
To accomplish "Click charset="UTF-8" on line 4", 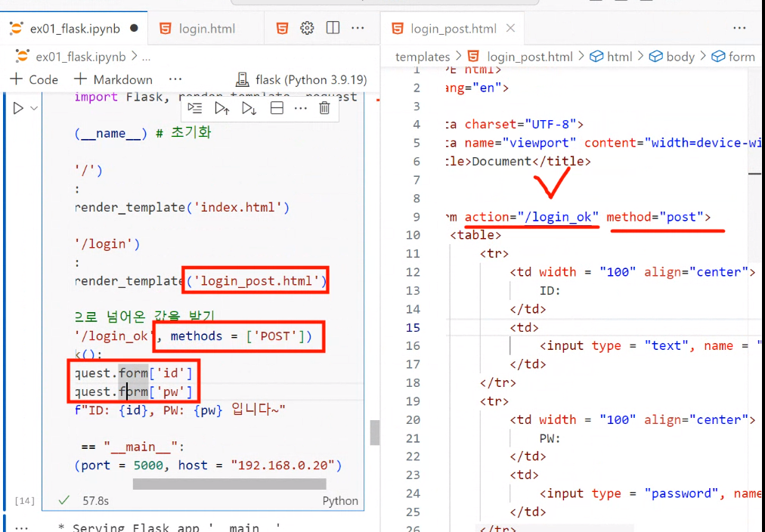I will 520,125.
